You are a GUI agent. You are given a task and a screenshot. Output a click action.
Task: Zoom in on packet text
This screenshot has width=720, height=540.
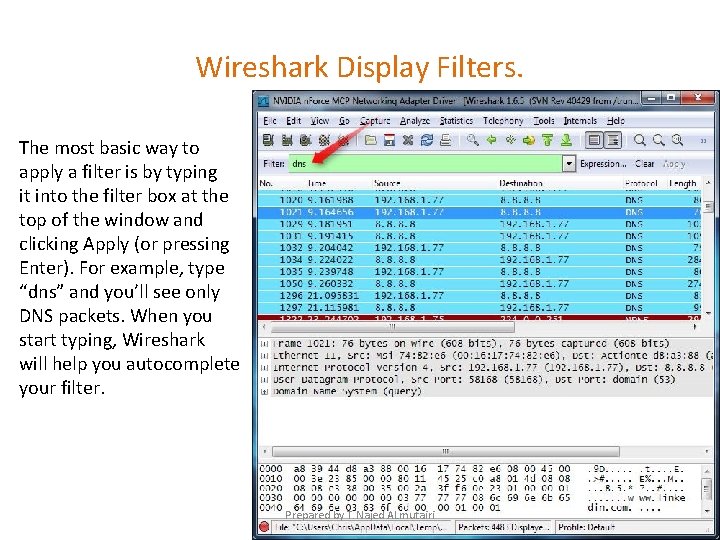pyautogui.click(x=640, y=140)
